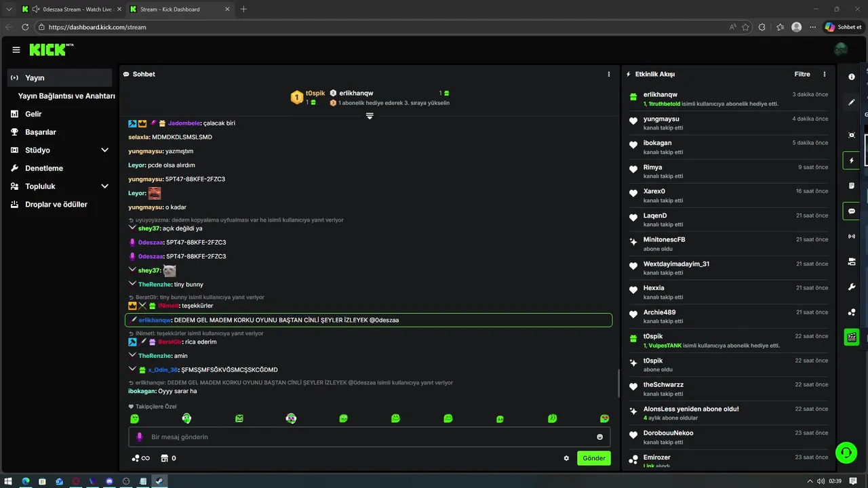Click the shop icon showing 0
Image resolution: width=868 pixels, height=488 pixels.
pos(168,458)
